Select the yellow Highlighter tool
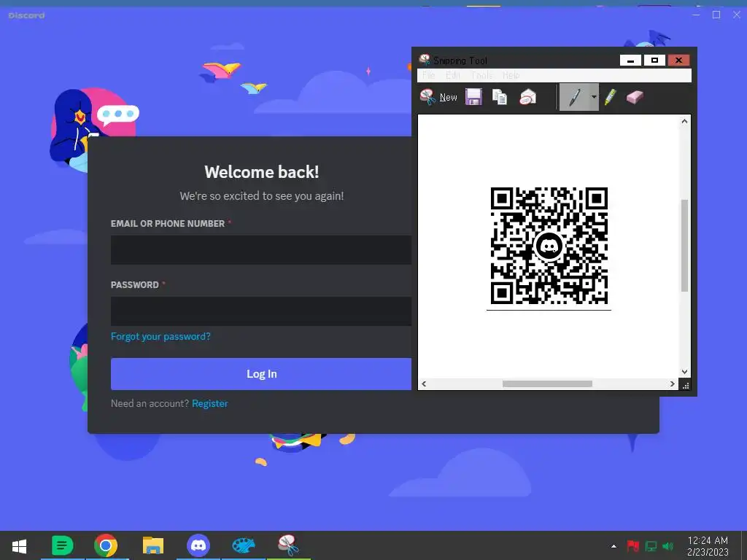Screen dimensions: 747x560 pos(611,97)
